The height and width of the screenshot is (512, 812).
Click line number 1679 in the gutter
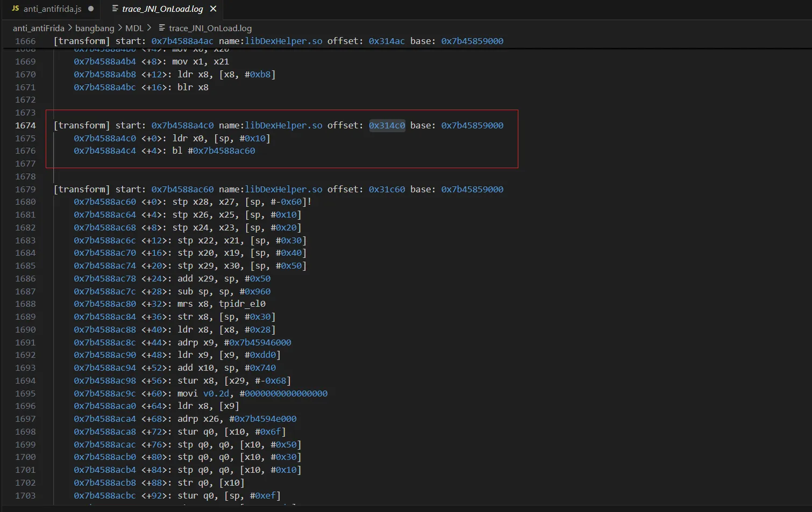point(25,189)
